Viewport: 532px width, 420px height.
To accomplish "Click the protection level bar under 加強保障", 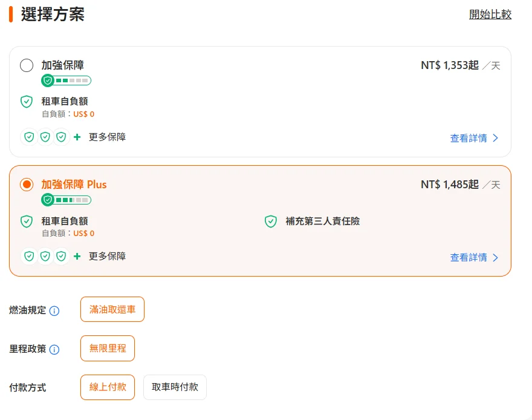I will pyautogui.click(x=66, y=80).
